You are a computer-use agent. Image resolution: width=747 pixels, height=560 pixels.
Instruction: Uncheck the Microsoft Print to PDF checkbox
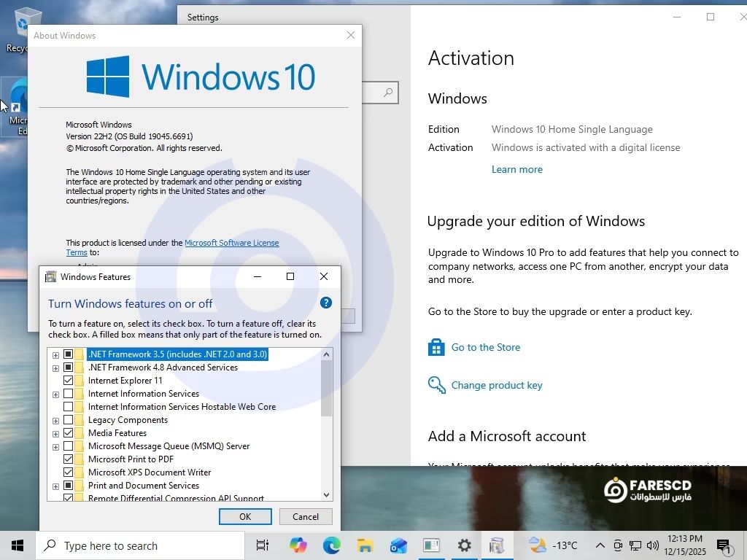pyautogui.click(x=69, y=459)
